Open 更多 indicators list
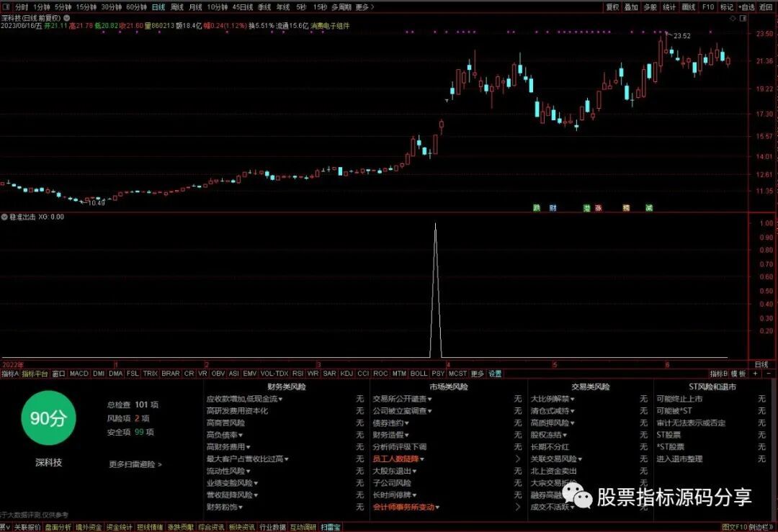The width and height of the screenshot is (778, 532). coord(478,374)
